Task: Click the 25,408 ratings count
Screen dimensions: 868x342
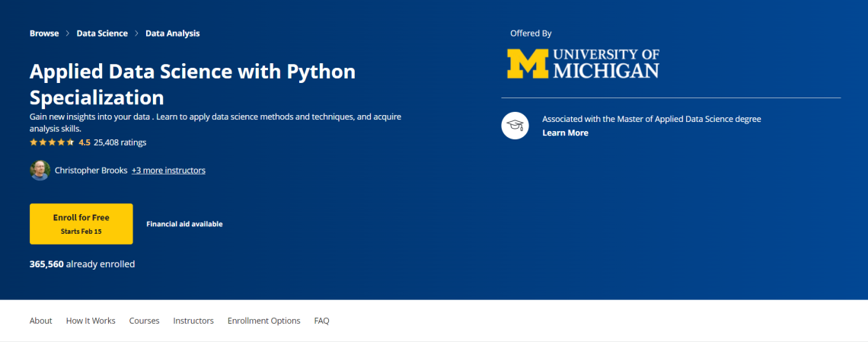Action: tap(120, 142)
